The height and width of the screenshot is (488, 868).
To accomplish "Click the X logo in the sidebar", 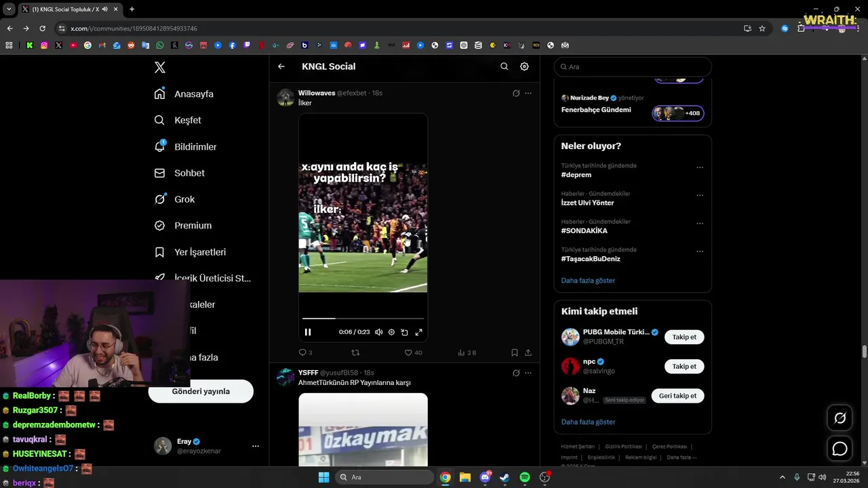I will pos(160,67).
